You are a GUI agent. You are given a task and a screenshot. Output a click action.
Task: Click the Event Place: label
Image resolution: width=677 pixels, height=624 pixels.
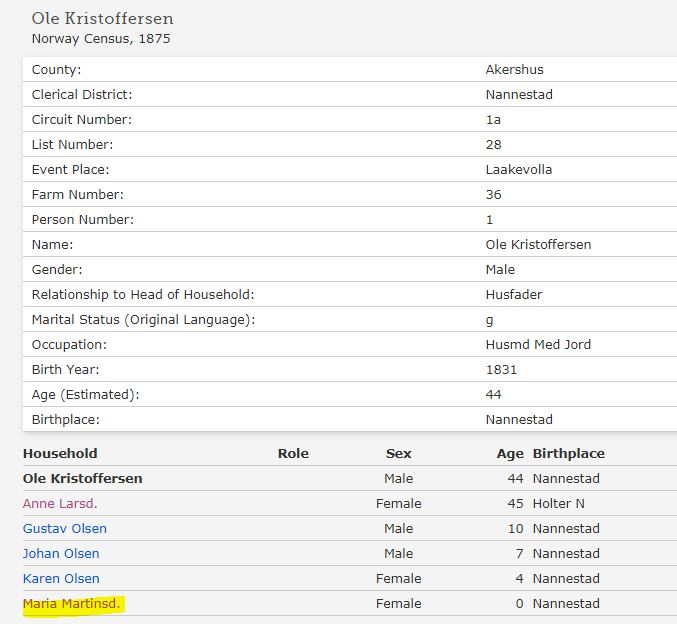tap(70, 170)
